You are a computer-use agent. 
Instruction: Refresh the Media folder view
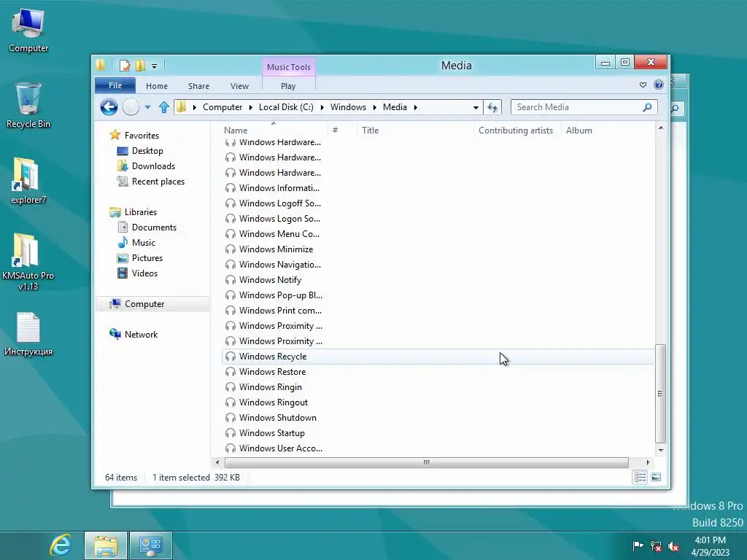492,107
